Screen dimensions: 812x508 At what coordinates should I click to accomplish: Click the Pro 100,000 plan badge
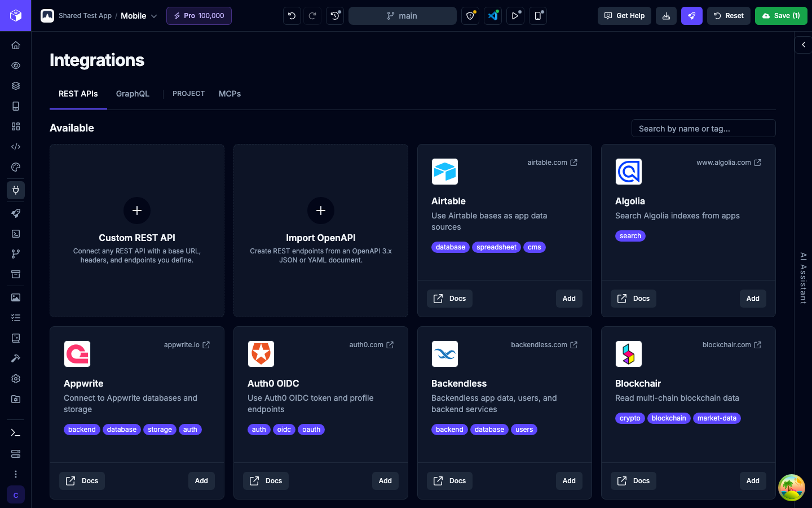tap(199, 16)
